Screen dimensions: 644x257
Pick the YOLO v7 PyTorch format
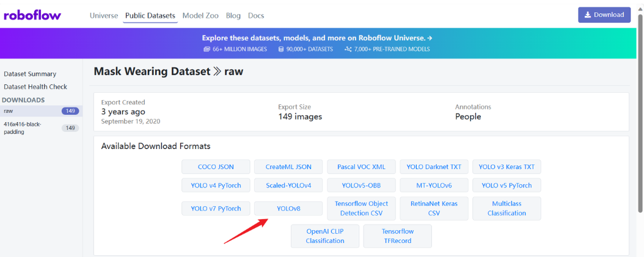(x=216, y=208)
